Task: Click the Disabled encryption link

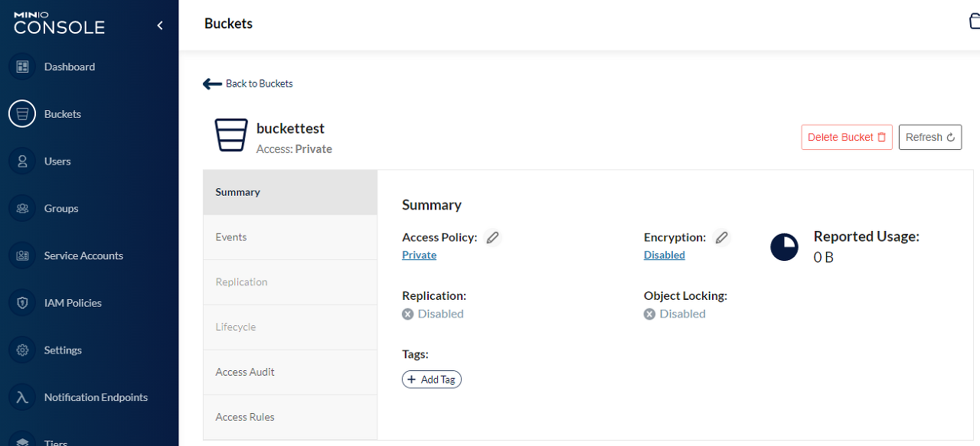Action: pyautogui.click(x=665, y=255)
